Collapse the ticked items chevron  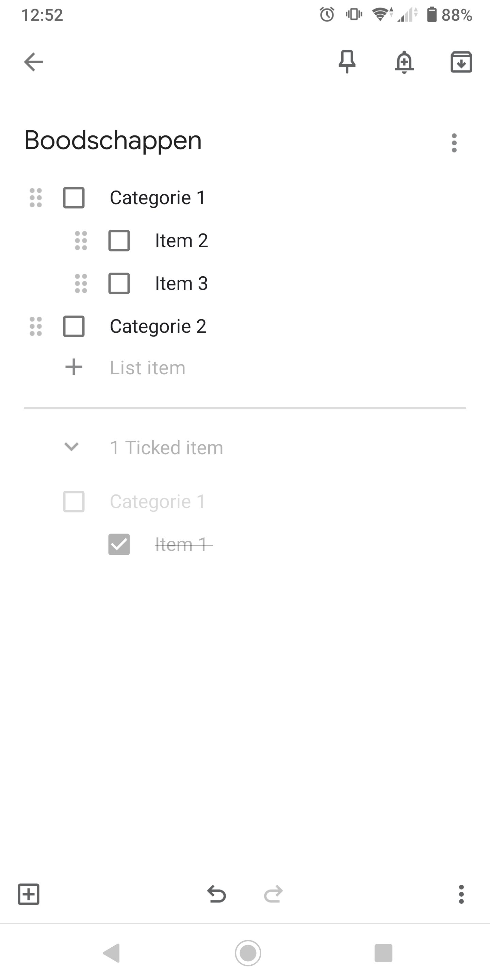(x=71, y=447)
